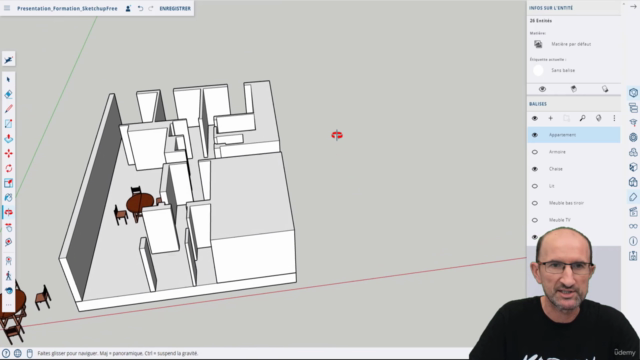Viewport: 640px width, 360px height.
Task: Open the Model Info panel icon
Action: pyautogui.click(x=633, y=241)
